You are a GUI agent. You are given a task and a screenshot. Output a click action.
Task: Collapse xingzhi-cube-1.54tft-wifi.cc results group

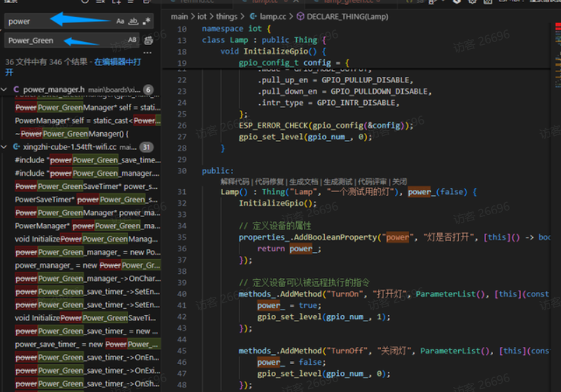coord(5,147)
